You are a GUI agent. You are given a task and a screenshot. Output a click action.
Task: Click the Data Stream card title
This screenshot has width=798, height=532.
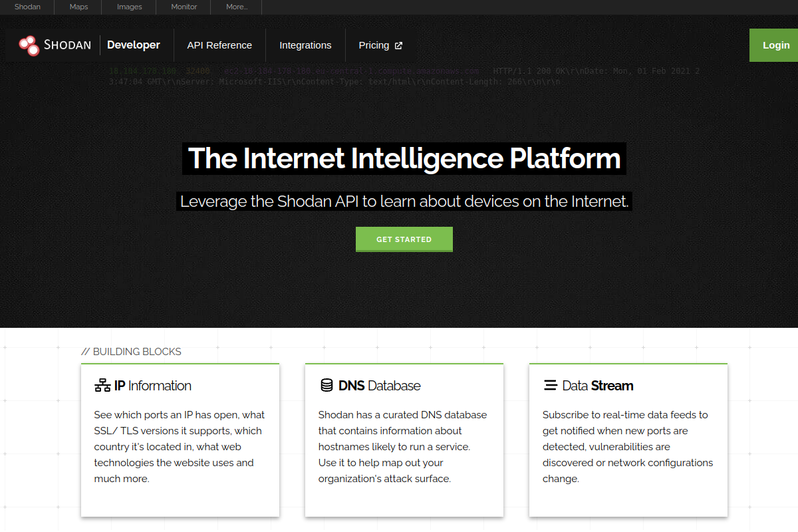click(x=597, y=386)
